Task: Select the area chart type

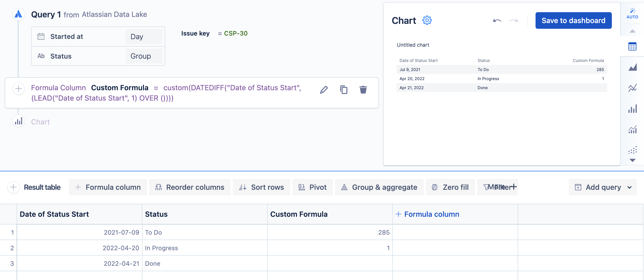Action: pos(632,67)
